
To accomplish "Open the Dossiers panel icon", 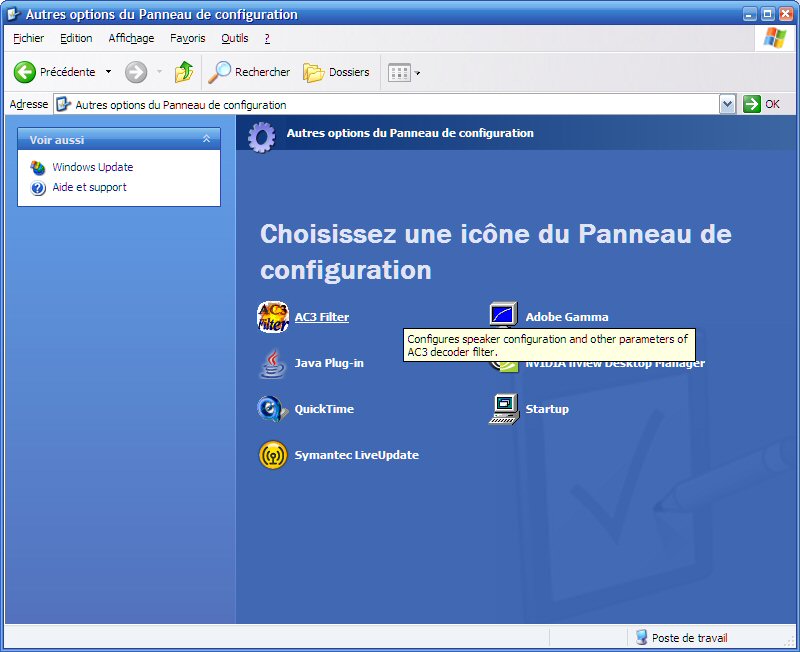I will 338,72.
